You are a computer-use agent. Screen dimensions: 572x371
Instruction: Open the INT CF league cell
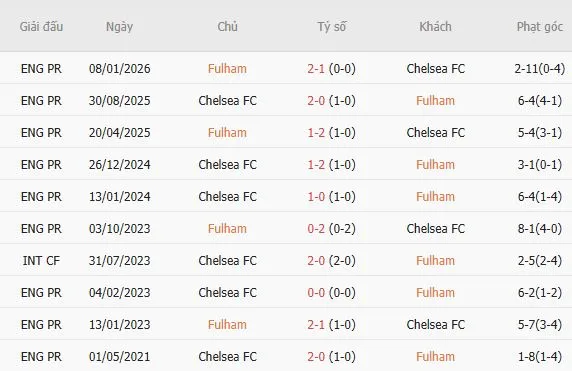pos(41,261)
